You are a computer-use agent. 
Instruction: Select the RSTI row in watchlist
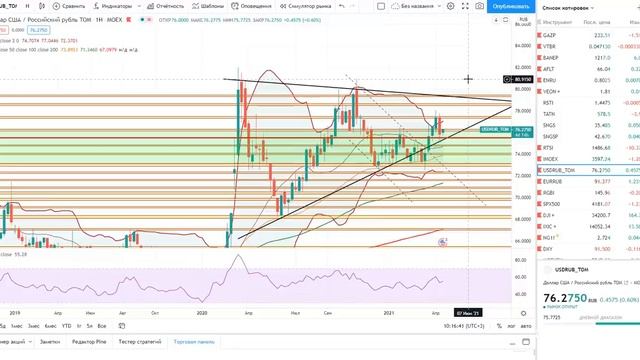(x=589, y=102)
